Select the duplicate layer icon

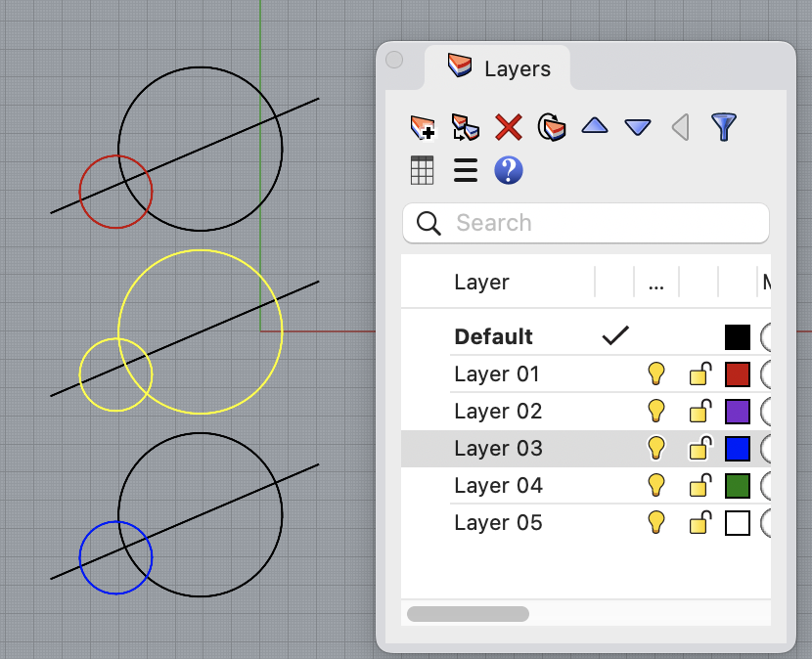(x=551, y=127)
